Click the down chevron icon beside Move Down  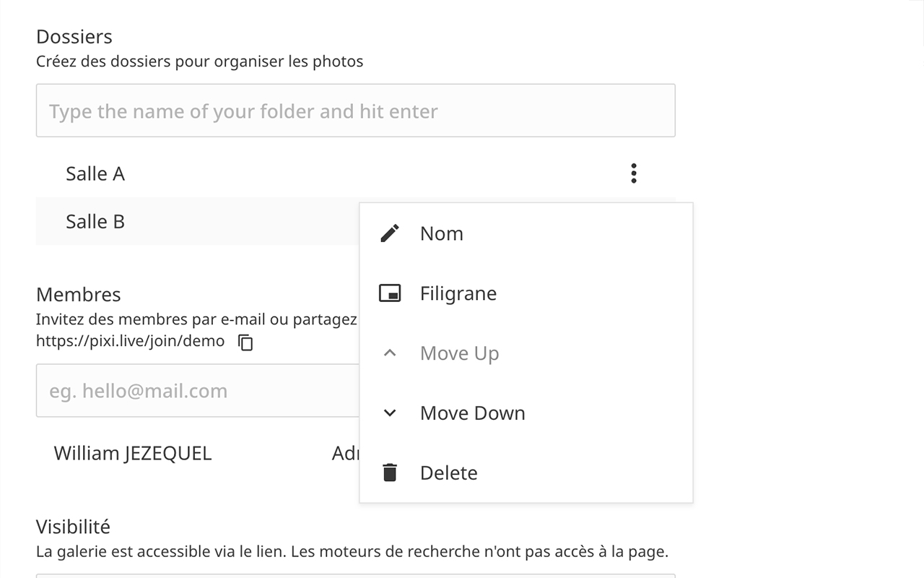[390, 413]
